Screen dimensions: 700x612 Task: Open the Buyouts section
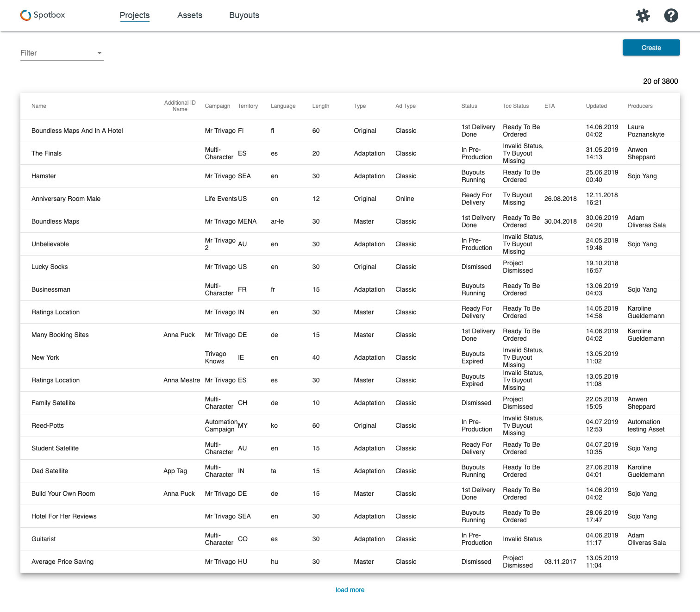tap(244, 15)
